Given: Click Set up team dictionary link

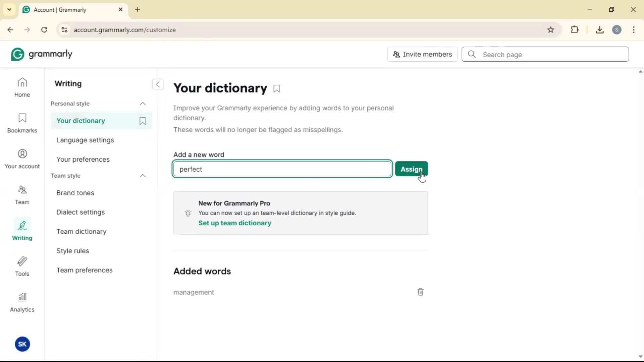Looking at the screenshot, I should point(234,223).
